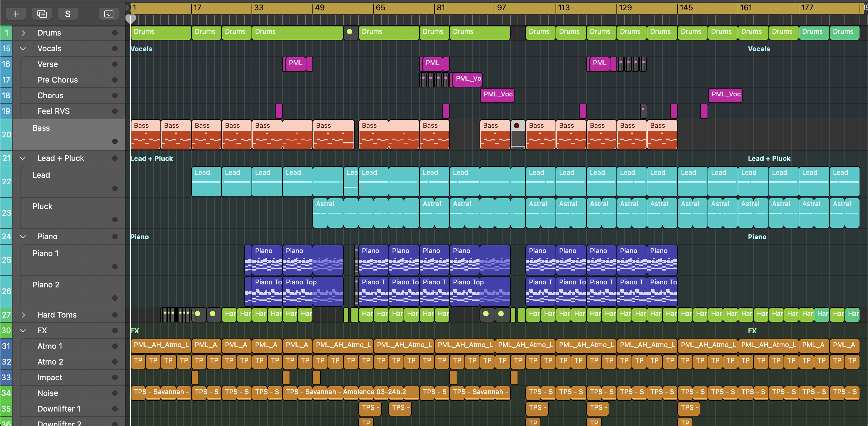The image size is (868, 426).
Task: Select the Pre Chorus track header
Action: (72, 80)
